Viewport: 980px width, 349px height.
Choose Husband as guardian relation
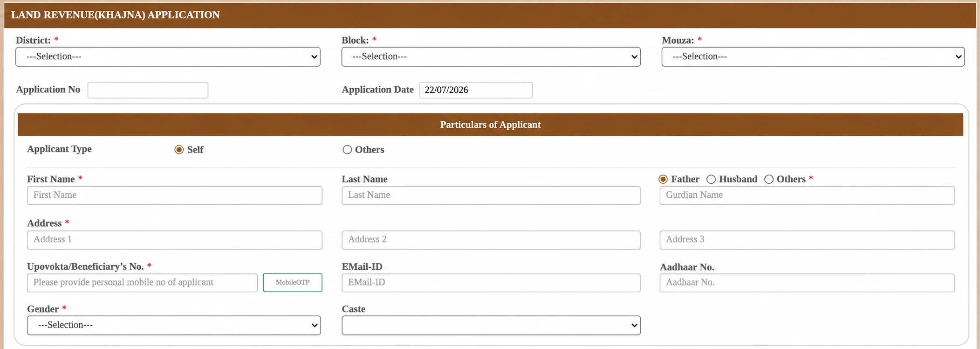pyautogui.click(x=711, y=179)
